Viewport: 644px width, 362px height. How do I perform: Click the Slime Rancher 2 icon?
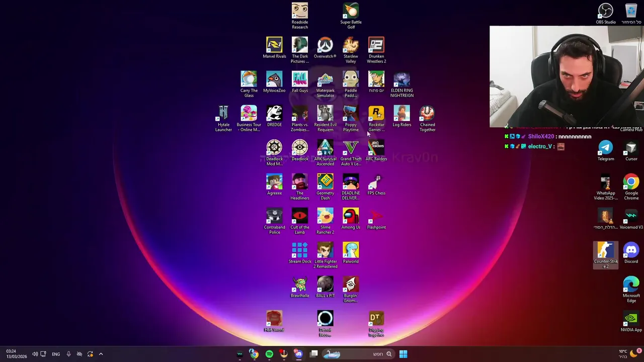[x=325, y=221]
